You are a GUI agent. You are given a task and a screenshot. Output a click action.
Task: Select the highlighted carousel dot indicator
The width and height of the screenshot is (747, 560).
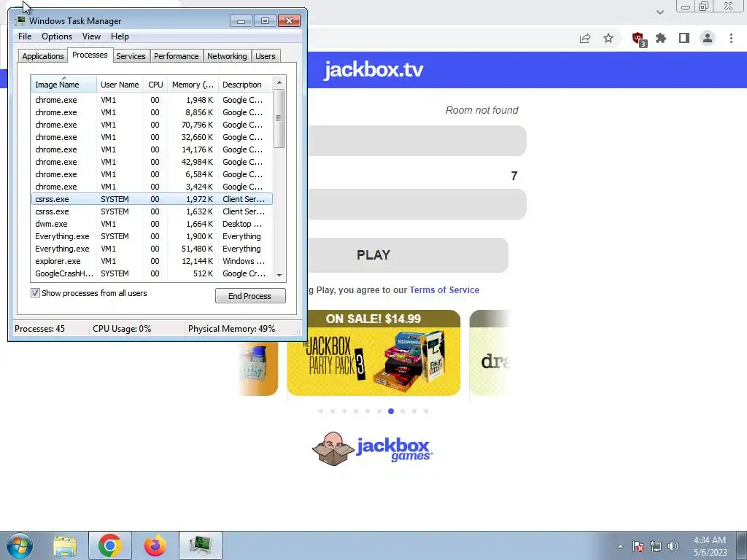point(391,411)
